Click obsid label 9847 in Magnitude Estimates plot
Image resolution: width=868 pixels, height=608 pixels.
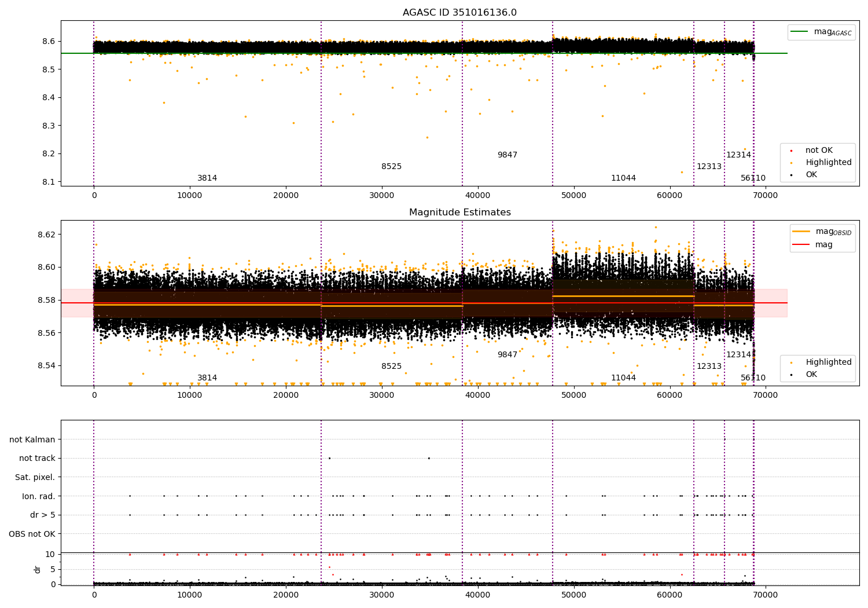pyautogui.click(x=507, y=355)
